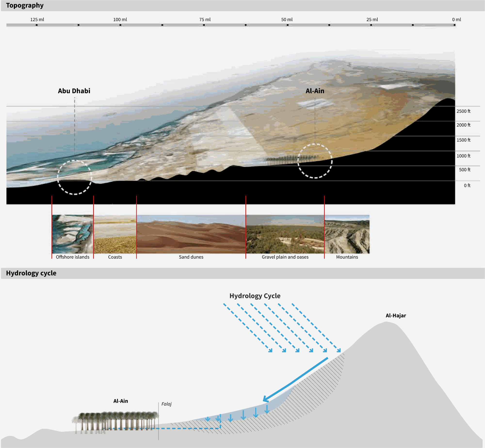
Task: Click the Mountains photo thumbnail
Action: click(347, 234)
